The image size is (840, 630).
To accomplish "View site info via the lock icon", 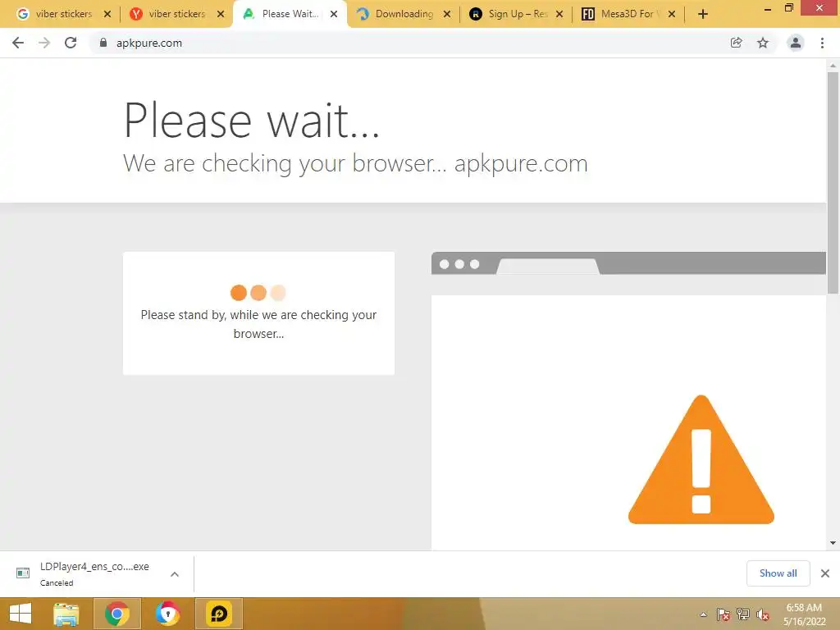I will [103, 43].
